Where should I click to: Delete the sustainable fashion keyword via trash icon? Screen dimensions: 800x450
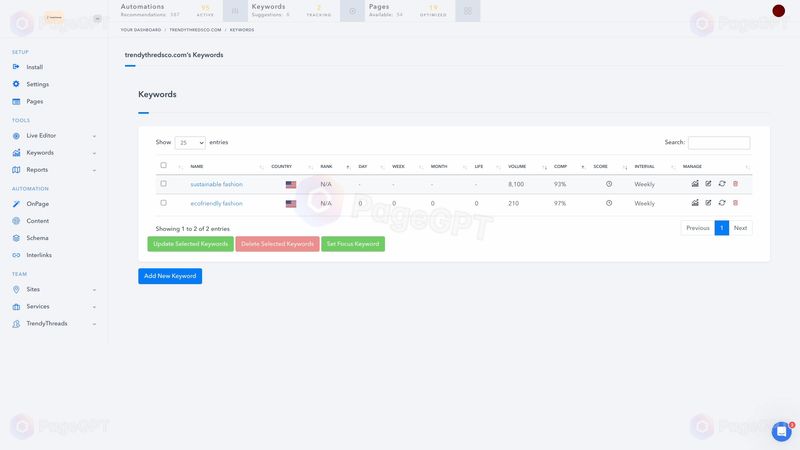(735, 184)
